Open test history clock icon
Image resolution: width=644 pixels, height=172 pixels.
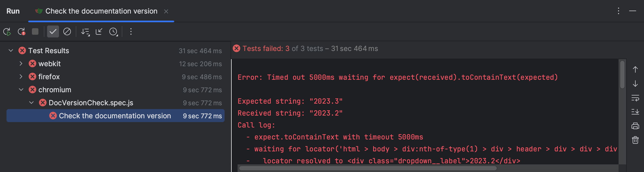[x=113, y=32]
